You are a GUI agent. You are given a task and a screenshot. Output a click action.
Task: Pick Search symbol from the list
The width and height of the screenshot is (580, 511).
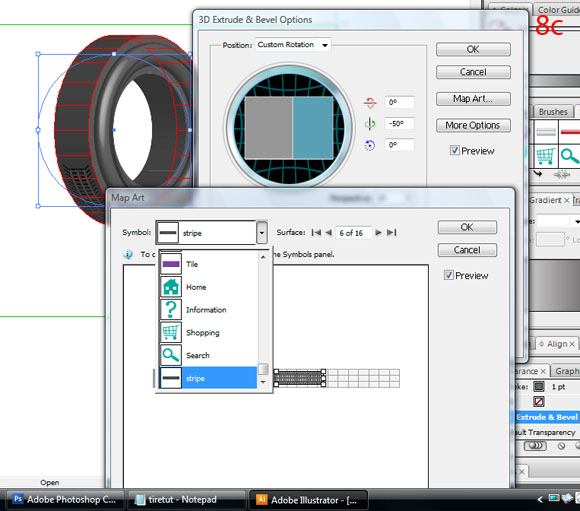[x=208, y=355]
